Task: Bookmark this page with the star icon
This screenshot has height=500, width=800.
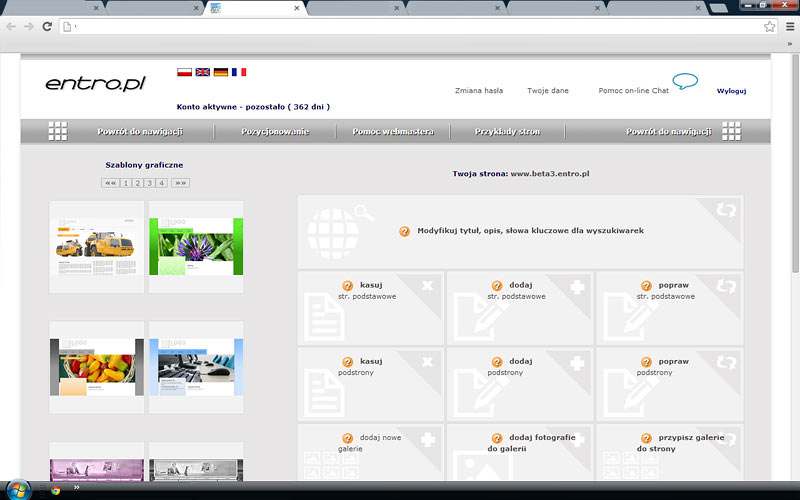Action: point(770,26)
